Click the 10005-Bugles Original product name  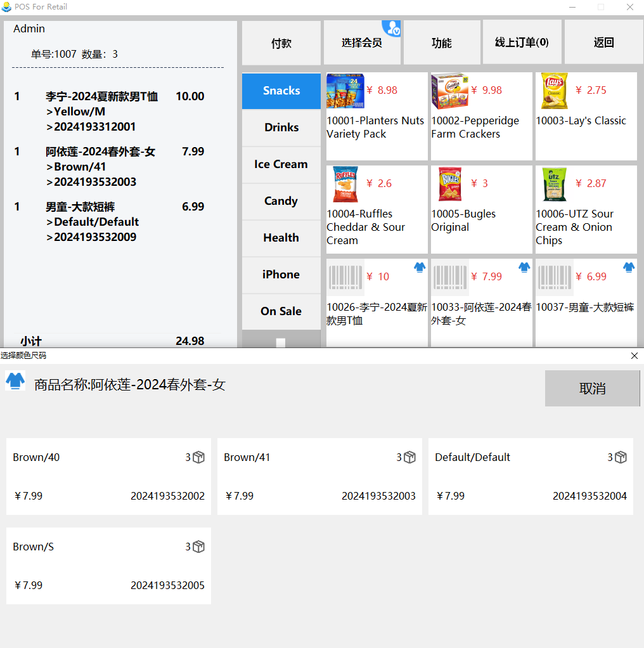(463, 220)
